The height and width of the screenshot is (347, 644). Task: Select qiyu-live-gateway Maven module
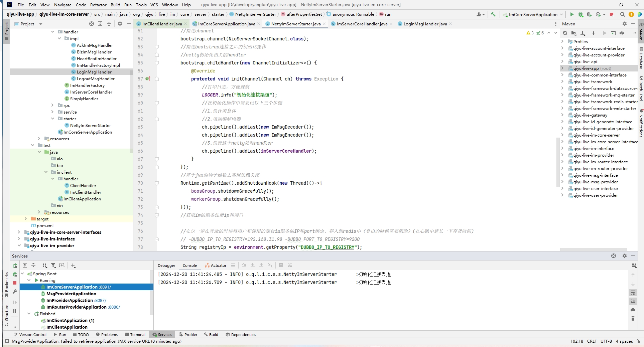(x=590, y=115)
